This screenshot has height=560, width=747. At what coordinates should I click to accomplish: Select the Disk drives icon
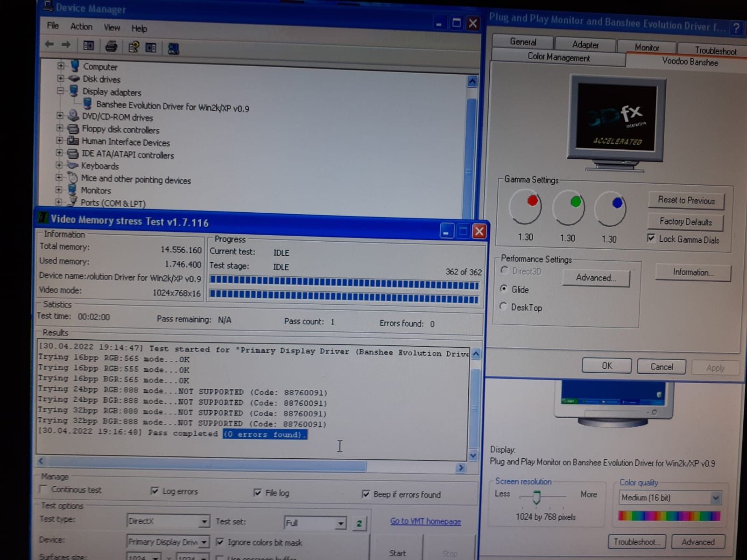pyautogui.click(x=74, y=78)
